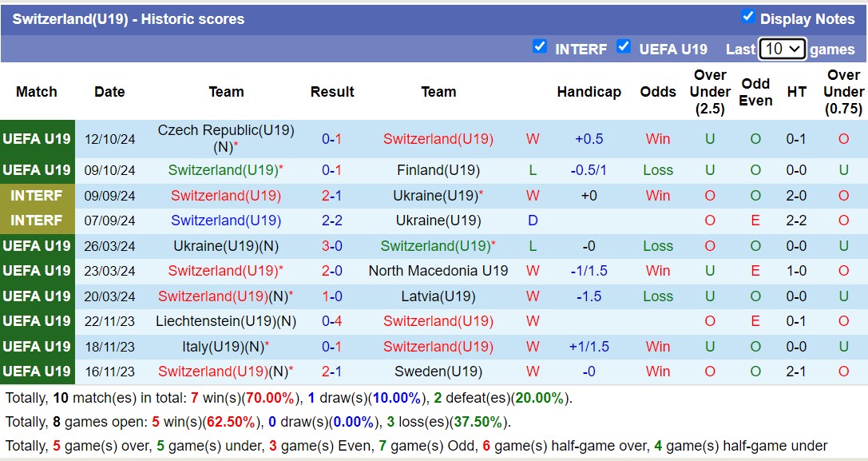Viewport: 868px width, 461px height.
Task: Uncheck the Display Notes checkbox
Action: [747, 17]
